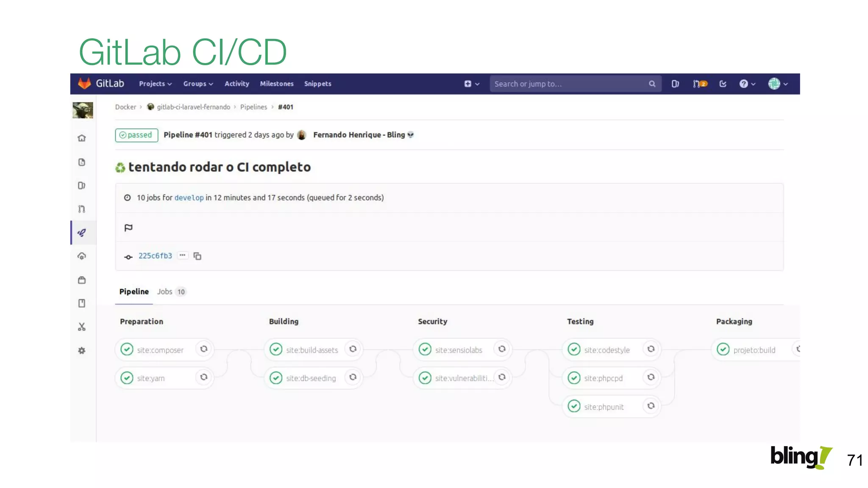The width and height of the screenshot is (868, 488).
Task: Click the #401 breadcrumb
Action: [x=286, y=107]
